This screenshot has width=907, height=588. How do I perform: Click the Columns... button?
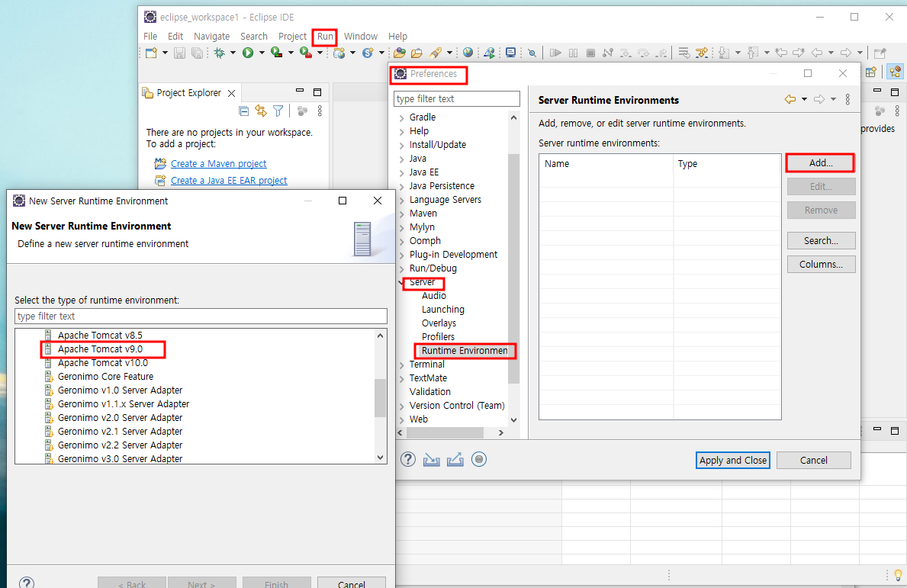click(821, 264)
